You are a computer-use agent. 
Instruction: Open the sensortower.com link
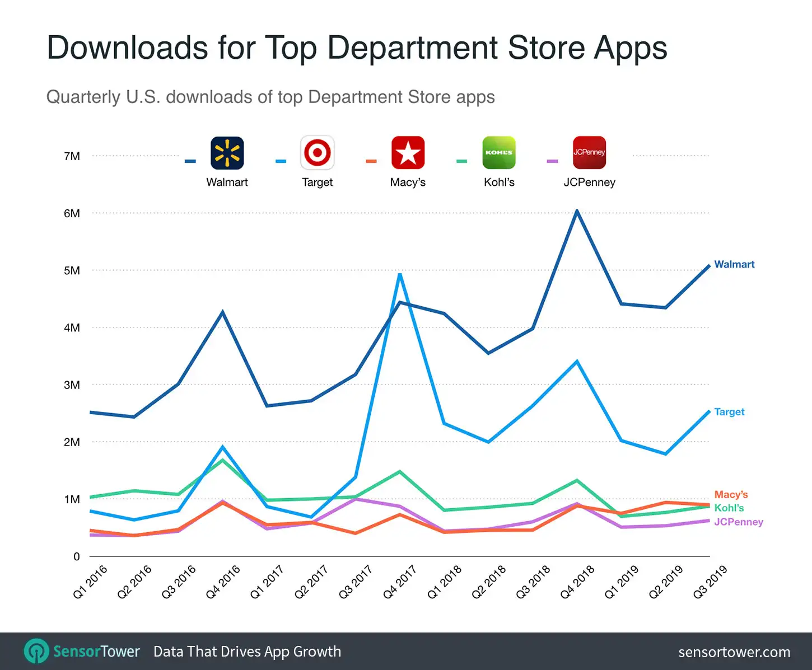(734, 652)
